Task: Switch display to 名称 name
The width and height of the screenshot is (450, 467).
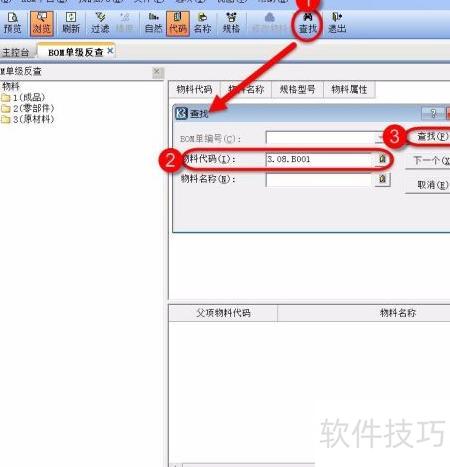Action: pyautogui.click(x=202, y=23)
